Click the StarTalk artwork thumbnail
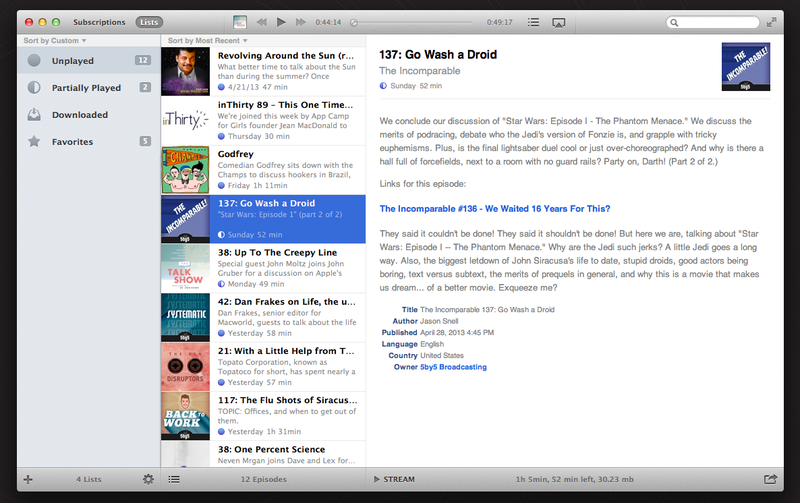The height and width of the screenshot is (503, 800). [x=185, y=71]
